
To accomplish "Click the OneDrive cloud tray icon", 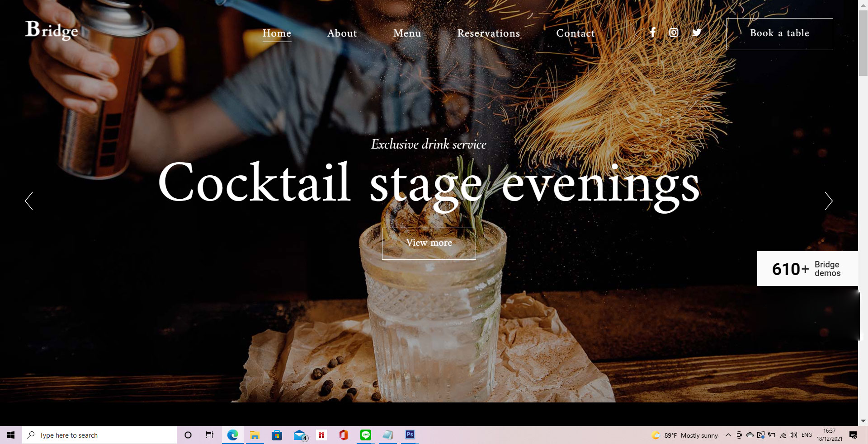I will 750,435.
